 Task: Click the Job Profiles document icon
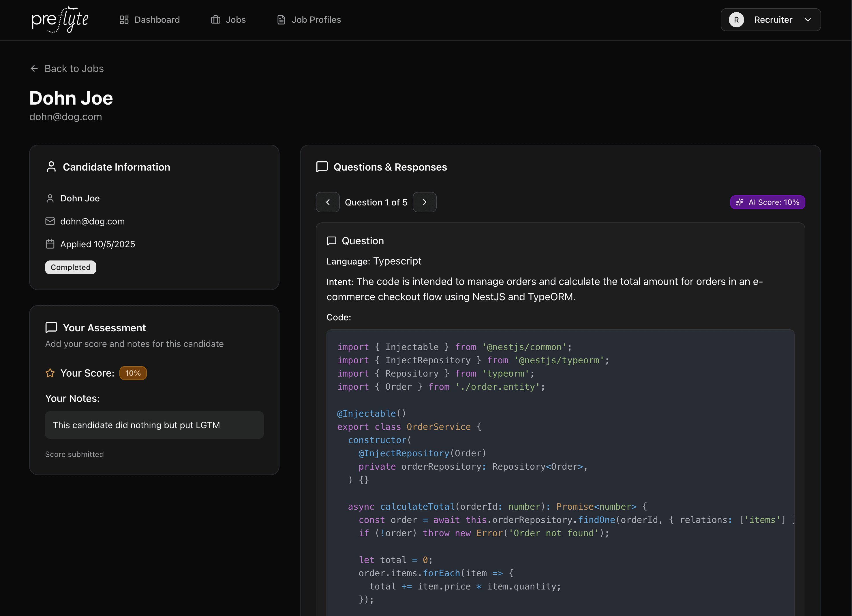(281, 20)
